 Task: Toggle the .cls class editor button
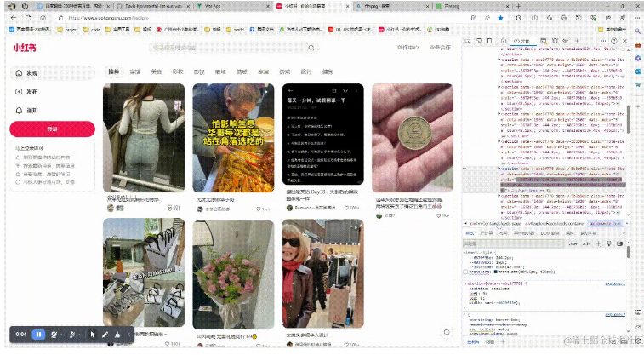586,243
